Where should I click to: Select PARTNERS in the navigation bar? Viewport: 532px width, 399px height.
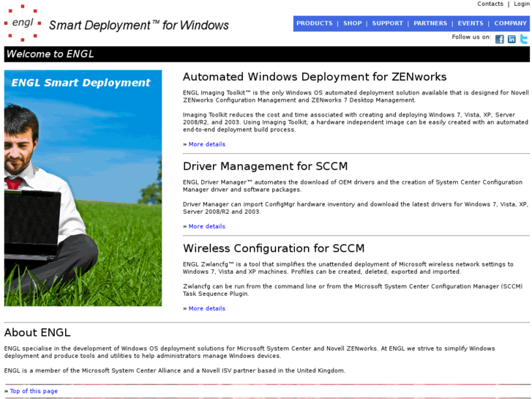point(430,23)
